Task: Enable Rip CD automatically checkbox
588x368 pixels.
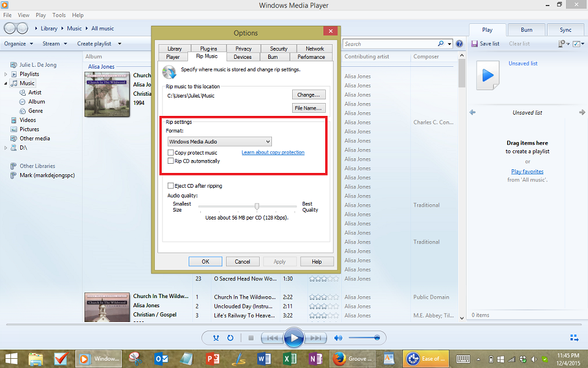Action: click(171, 161)
